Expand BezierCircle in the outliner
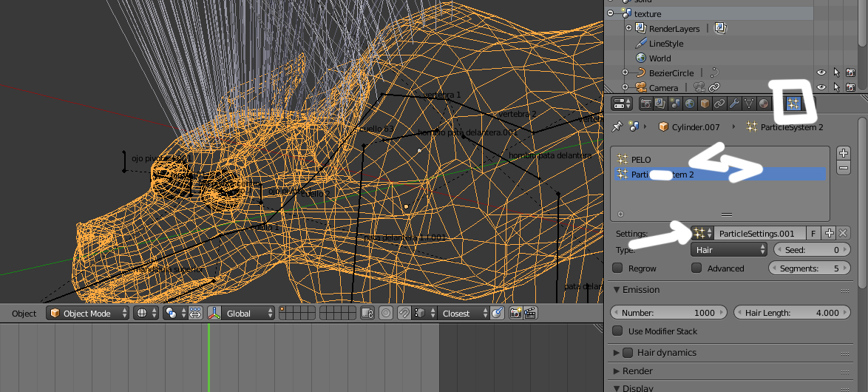This screenshot has width=868, height=392. 625,72
